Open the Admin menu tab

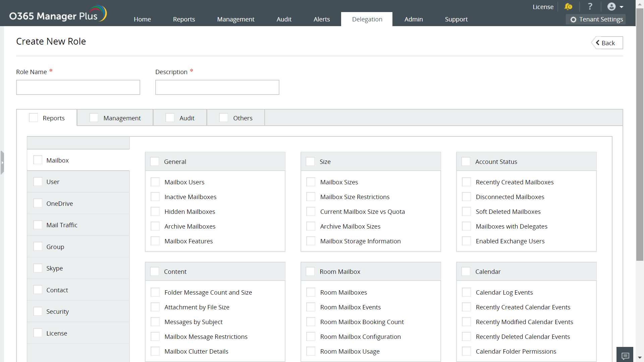pyautogui.click(x=413, y=19)
